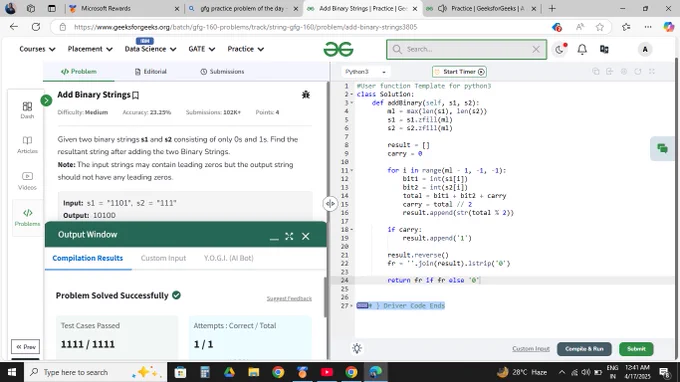Expand the Output Window to fullscreen
The width and height of the screenshot is (680, 382).
click(x=289, y=236)
